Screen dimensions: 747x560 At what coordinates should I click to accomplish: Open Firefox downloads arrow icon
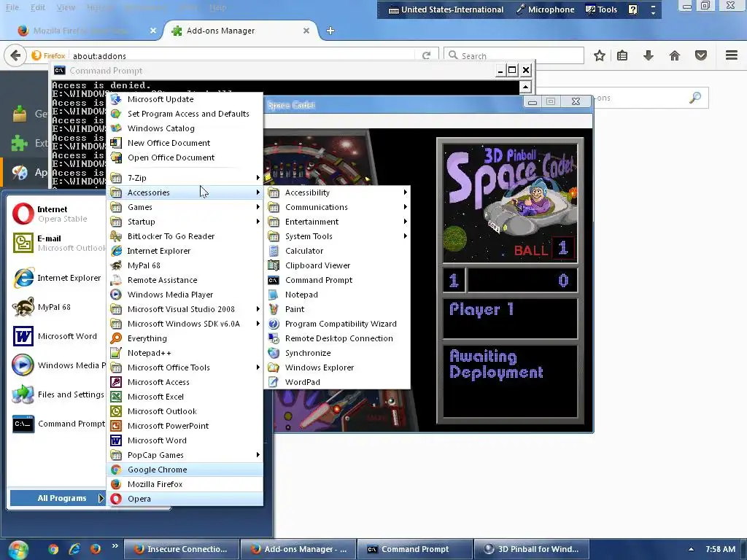(x=649, y=55)
